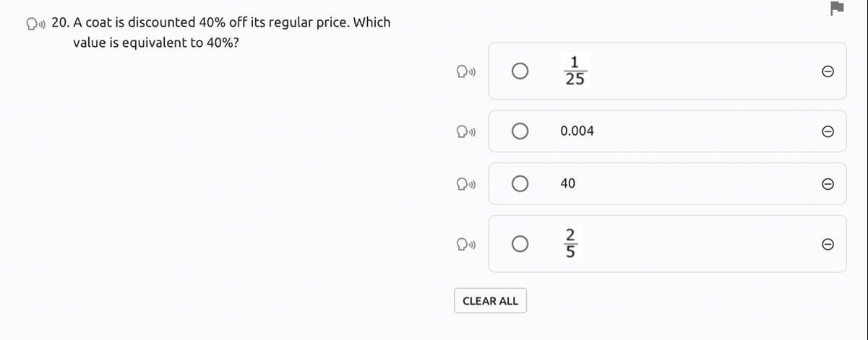Click the 0.004 answer text

[x=577, y=131]
